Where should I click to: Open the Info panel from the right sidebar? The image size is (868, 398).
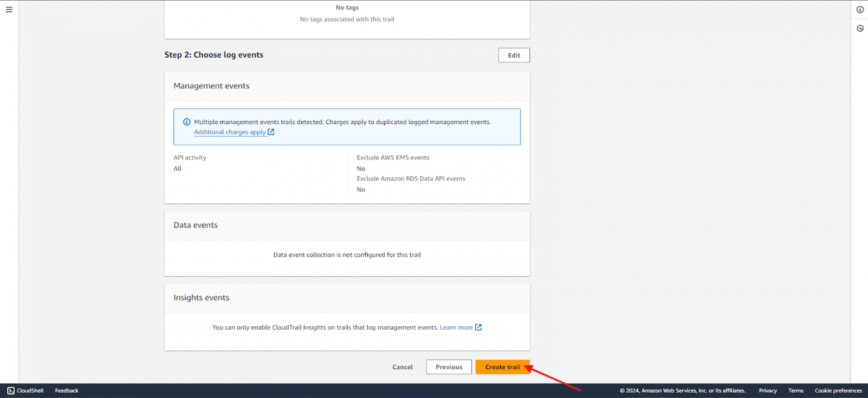pos(860,9)
